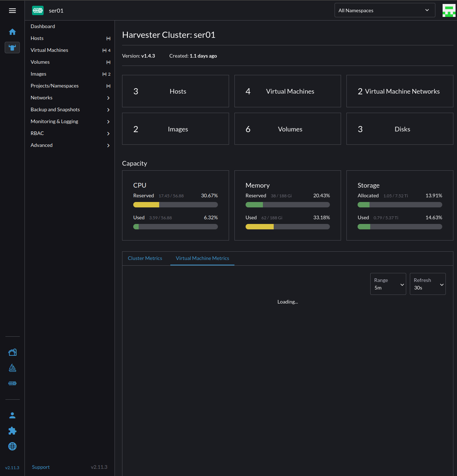Go to Home via house icon

click(12, 32)
